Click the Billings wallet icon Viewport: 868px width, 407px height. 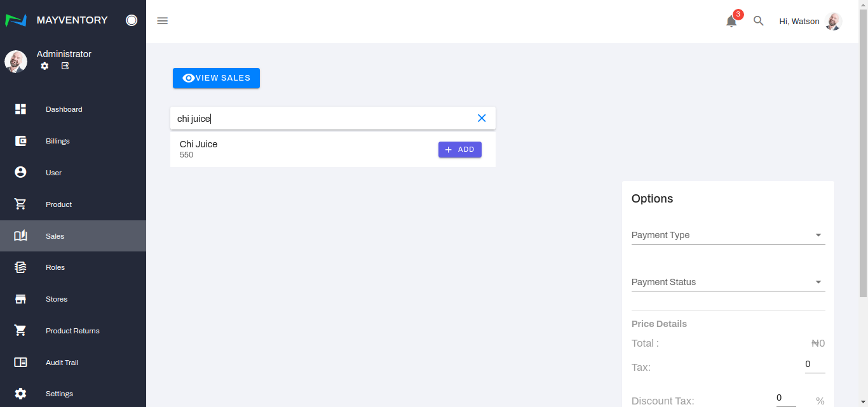(20, 141)
